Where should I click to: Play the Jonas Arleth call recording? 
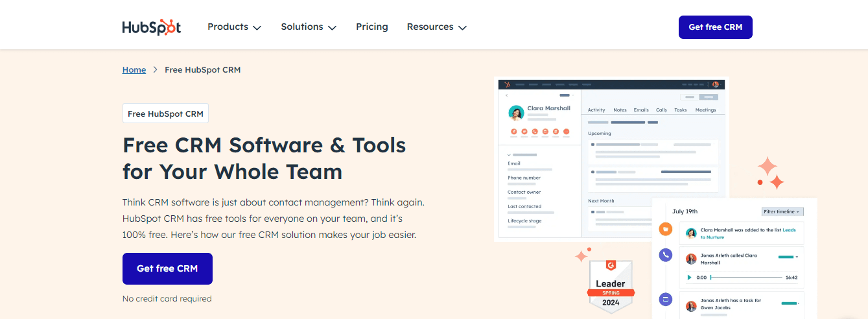(x=690, y=278)
